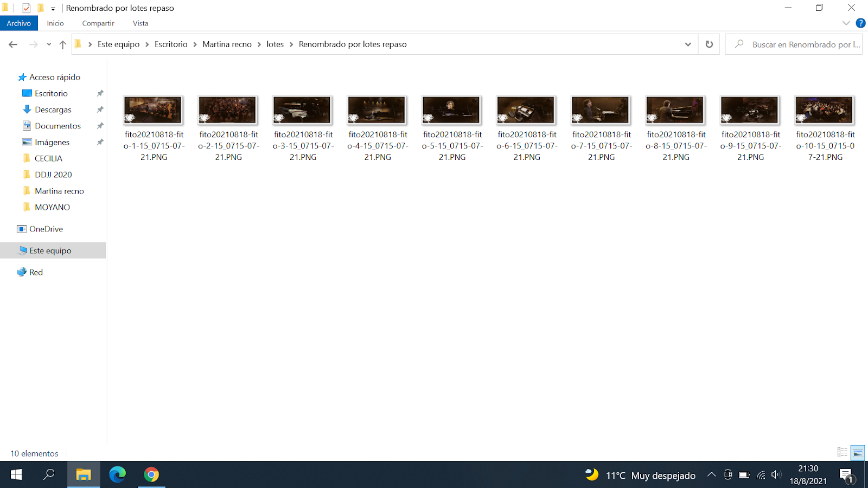Open DDJJ 2020 folder in navigation pane
This screenshot has width=868, height=488.
53,175
